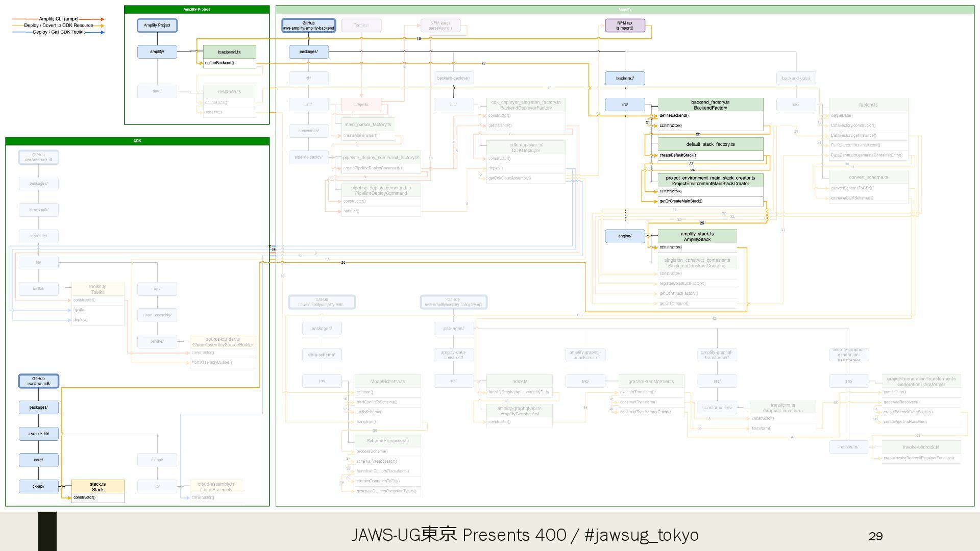Select the engine/ folder node
Viewport: 980px width, 551px height.
[x=625, y=236]
